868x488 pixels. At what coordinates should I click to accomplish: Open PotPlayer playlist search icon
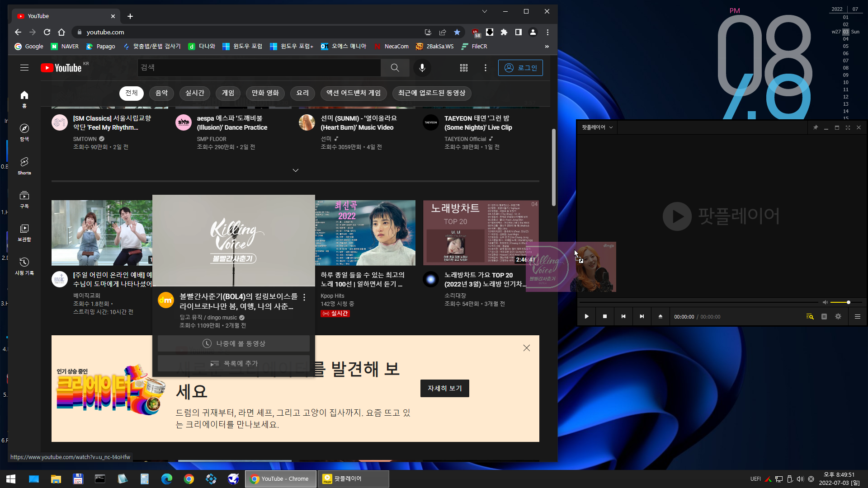tap(810, 316)
